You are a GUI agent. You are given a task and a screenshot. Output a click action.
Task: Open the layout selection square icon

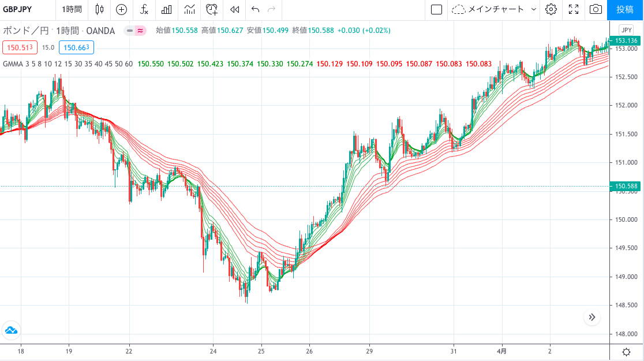[x=437, y=9]
